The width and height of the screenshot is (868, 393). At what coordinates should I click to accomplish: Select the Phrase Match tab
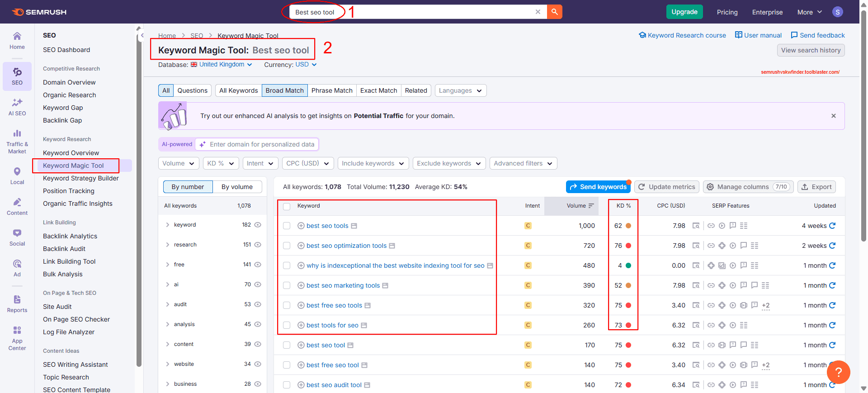click(332, 90)
